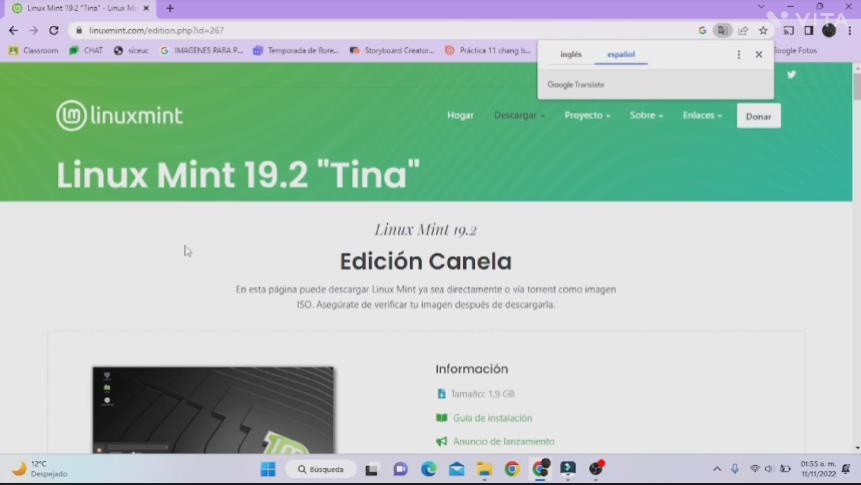The width and height of the screenshot is (861, 485).
Task: Expand the Enlaces menu
Action: (x=702, y=115)
